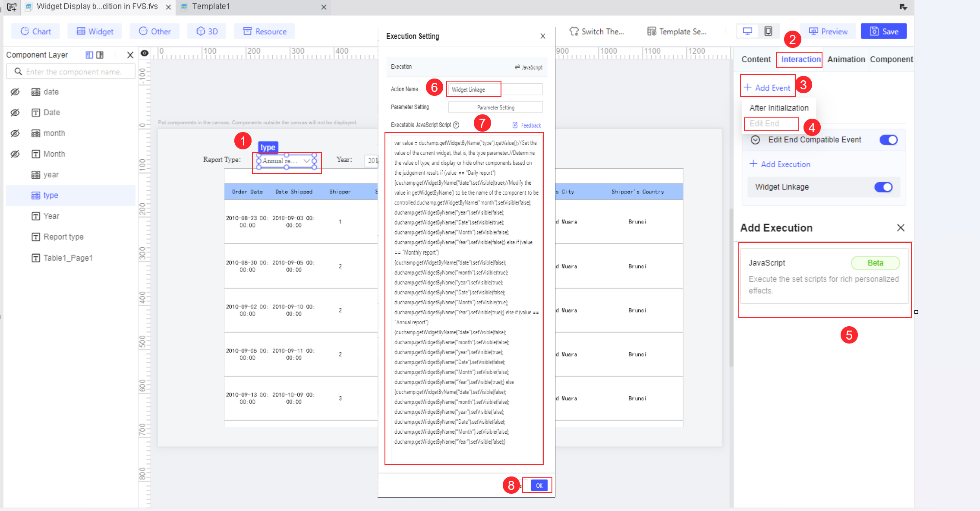Screen dimensions: 980x511
Task: Click the JavaScript script help icon
Action: (456, 125)
